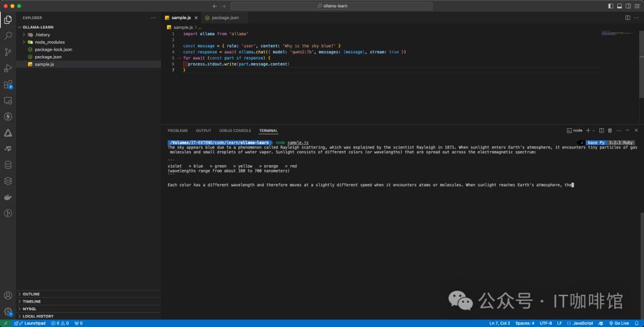644x327 pixels.
Task: Click the ollama-learn command center search box
Action: pos(332,6)
